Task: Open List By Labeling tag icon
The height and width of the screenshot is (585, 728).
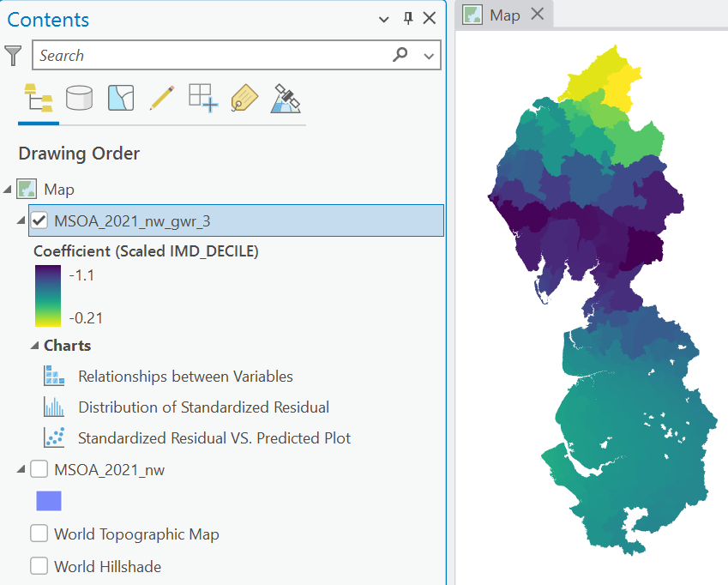Action: (244, 98)
